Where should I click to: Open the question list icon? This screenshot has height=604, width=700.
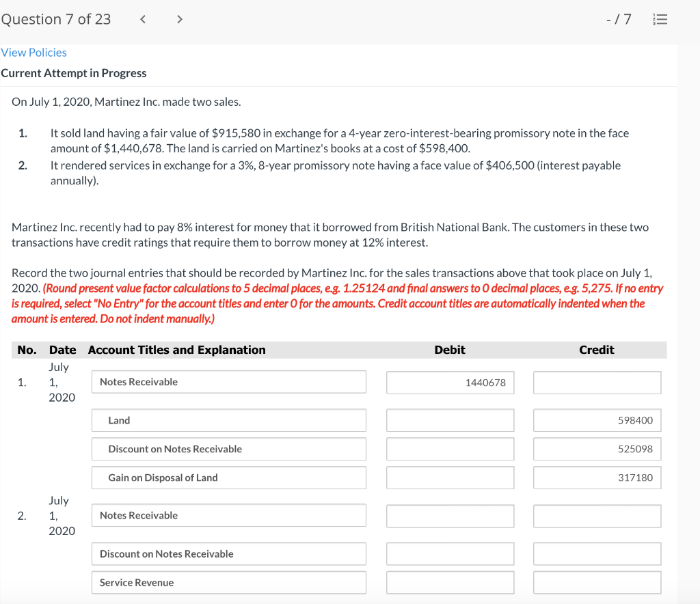click(x=660, y=19)
